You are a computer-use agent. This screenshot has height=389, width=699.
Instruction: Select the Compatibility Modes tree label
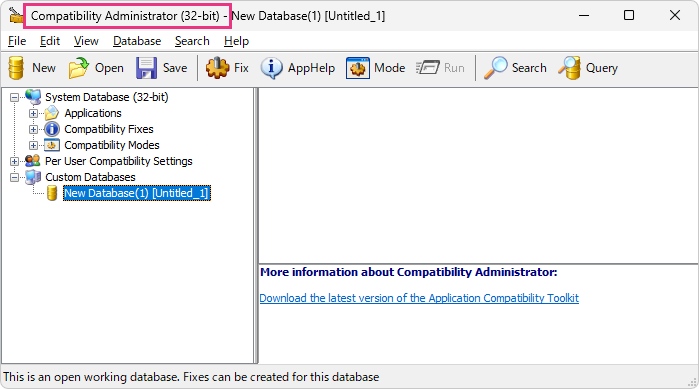(112, 145)
